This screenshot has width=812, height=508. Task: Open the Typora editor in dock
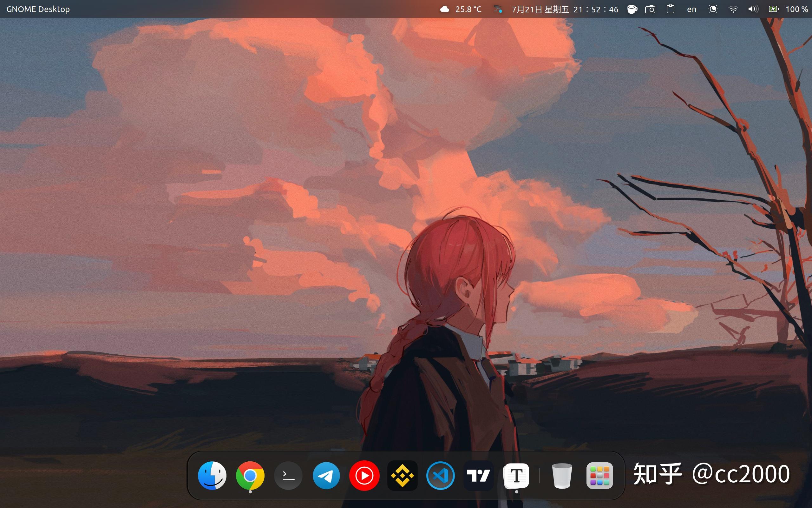point(516,475)
